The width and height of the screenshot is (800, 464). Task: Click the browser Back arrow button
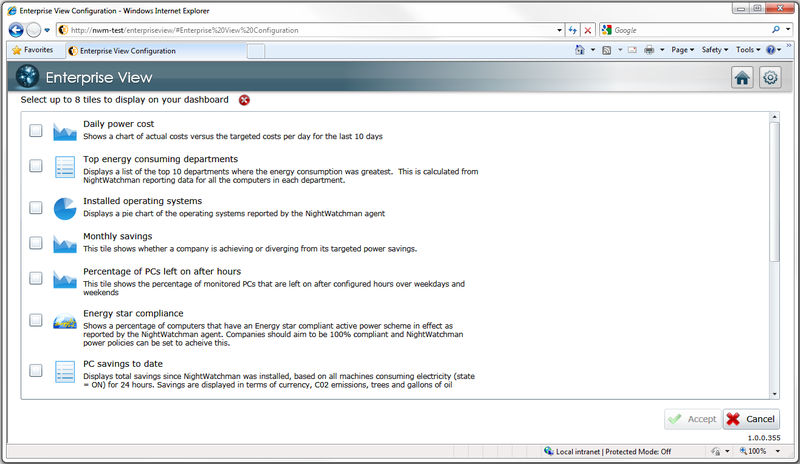(x=17, y=30)
